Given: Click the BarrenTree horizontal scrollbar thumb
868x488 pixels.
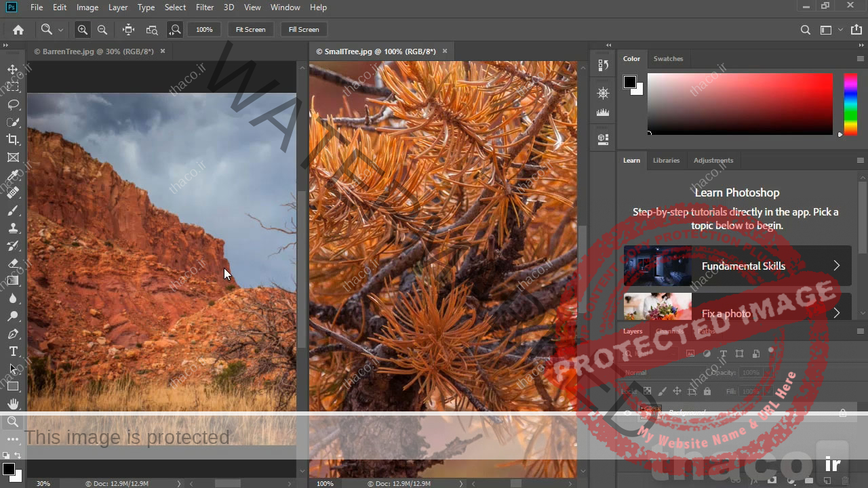Looking at the screenshot, I should 228,483.
